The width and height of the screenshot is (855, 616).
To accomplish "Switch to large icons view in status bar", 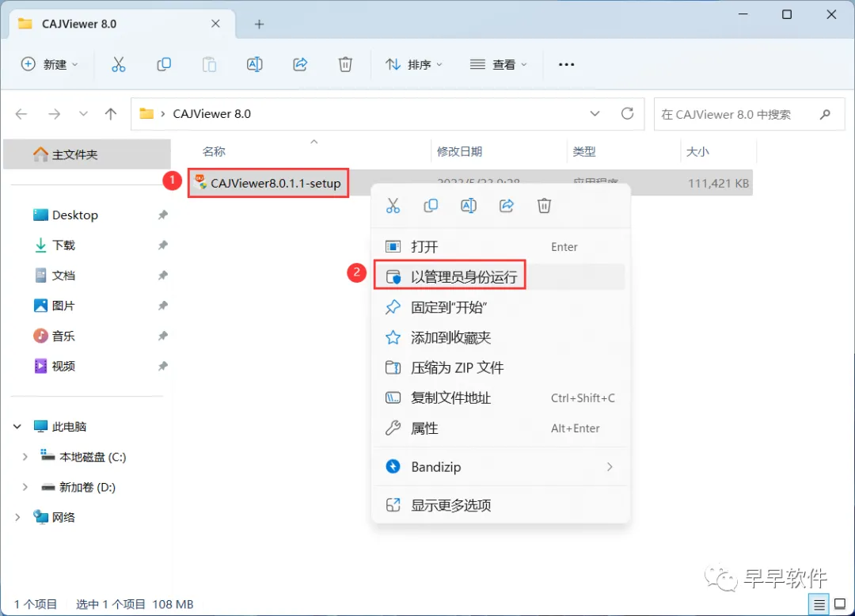I will (x=840, y=604).
